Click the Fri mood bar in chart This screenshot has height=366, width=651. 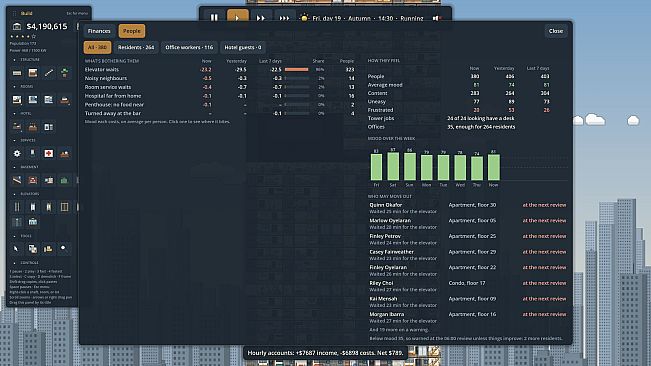[x=377, y=167]
